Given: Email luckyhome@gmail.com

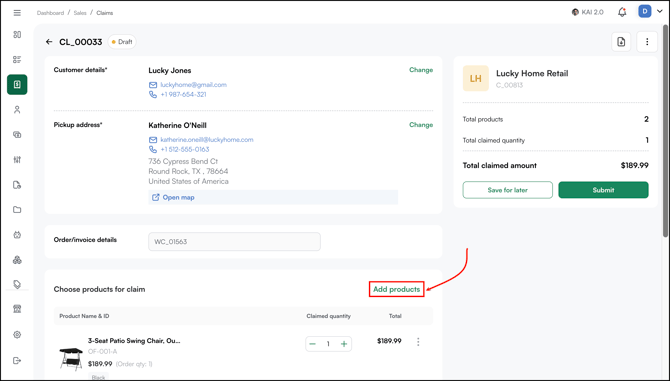Looking at the screenshot, I should (193, 85).
